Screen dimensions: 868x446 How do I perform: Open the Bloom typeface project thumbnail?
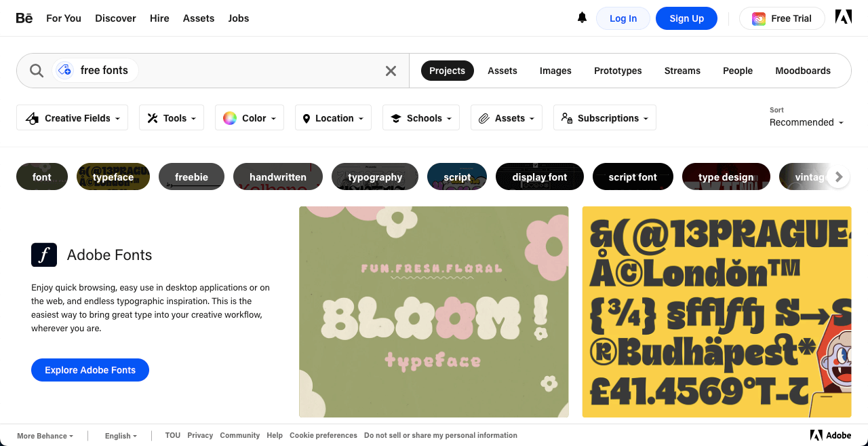[x=433, y=312]
